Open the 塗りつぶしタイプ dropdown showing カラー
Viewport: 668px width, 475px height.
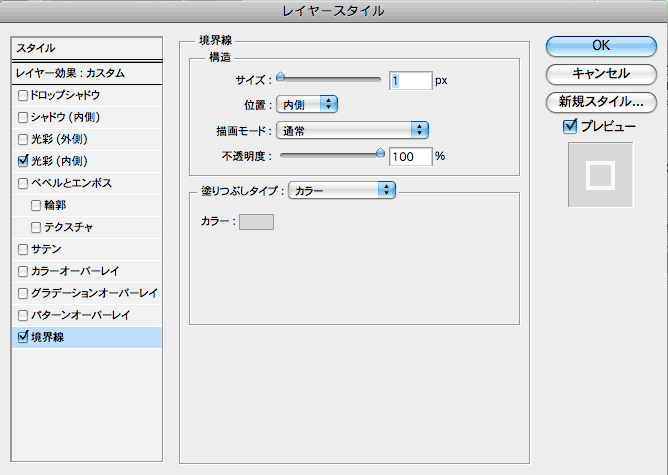coord(342,190)
